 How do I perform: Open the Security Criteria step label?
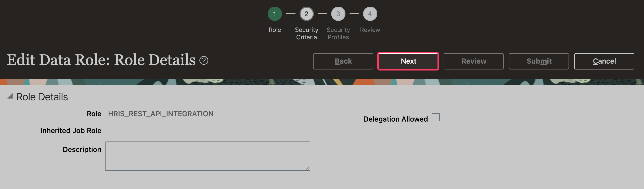306,33
